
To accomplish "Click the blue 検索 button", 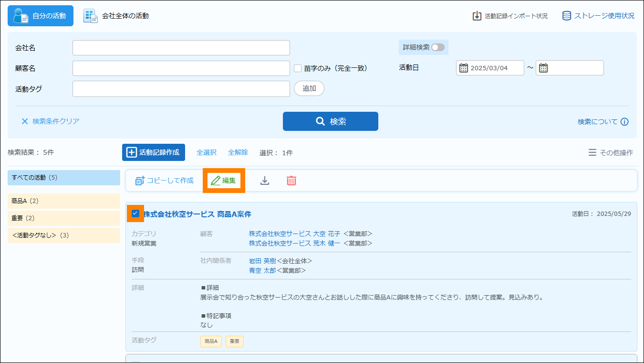I will tap(330, 121).
